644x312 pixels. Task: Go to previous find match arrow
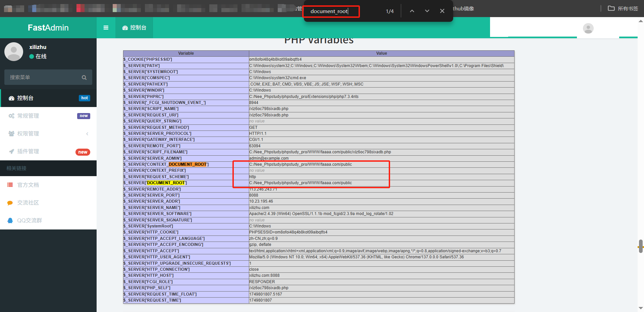pos(412,11)
